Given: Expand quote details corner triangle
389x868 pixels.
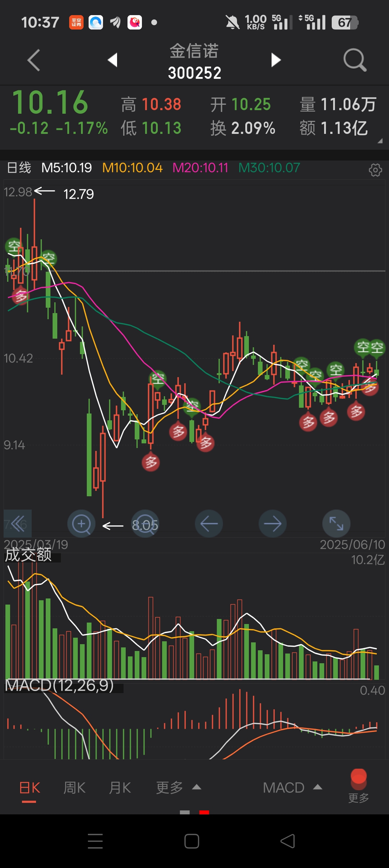Looking at the screenshot, I should tap(380, 141).
